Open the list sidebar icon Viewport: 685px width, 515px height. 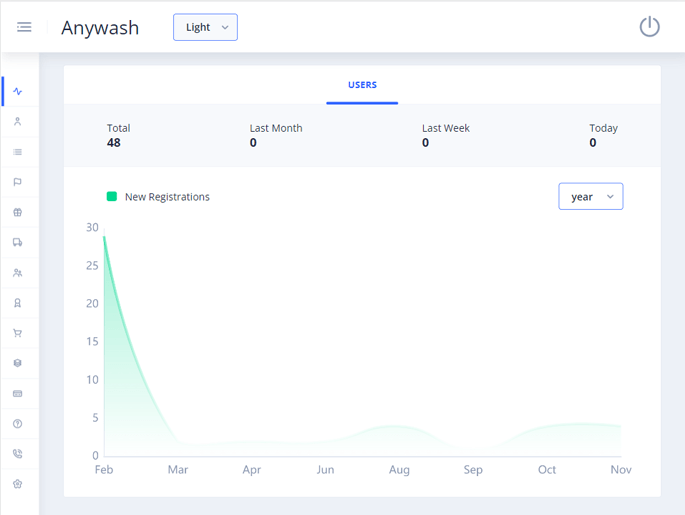(17, 152)
